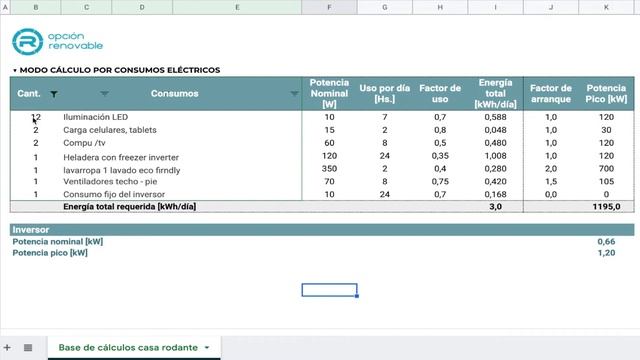Click the Energía total [kWh/día] header
Screen dimensions: 640x360
point(496,93)
